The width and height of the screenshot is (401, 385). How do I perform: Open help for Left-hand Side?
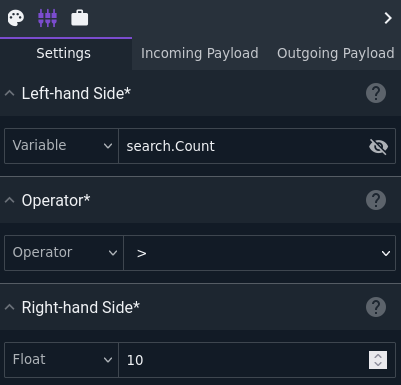376,93
